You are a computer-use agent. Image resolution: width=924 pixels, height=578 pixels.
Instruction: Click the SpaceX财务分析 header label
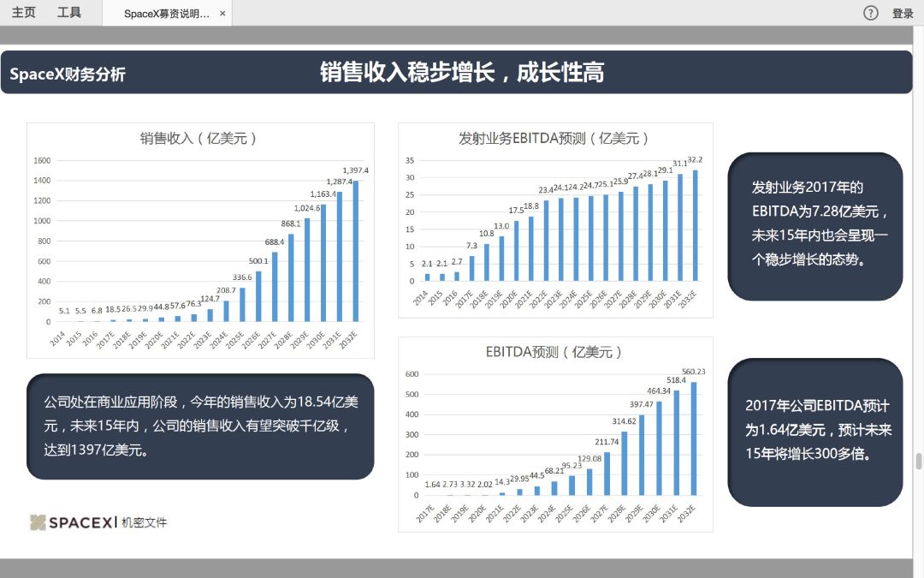pyautogui.click(x=68, y=74)
